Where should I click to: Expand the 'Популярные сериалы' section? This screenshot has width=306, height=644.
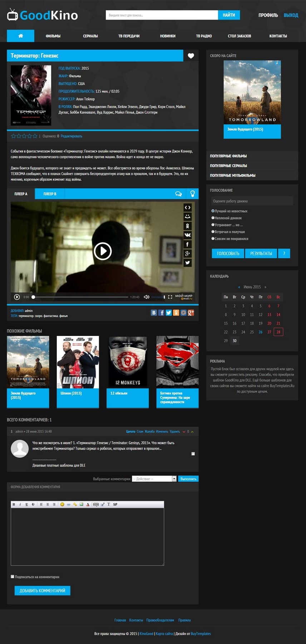pyautogui.click(x=252, y=166)
